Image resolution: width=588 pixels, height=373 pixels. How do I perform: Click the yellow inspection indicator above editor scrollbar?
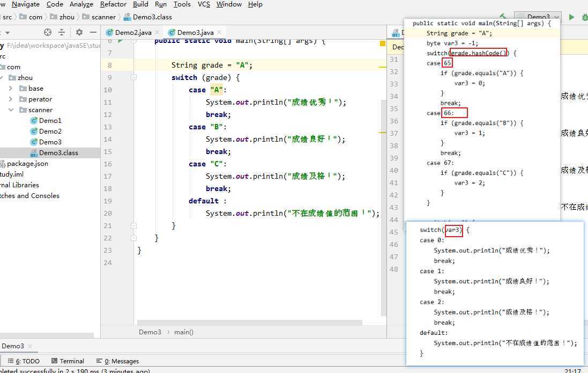(383, 43)
